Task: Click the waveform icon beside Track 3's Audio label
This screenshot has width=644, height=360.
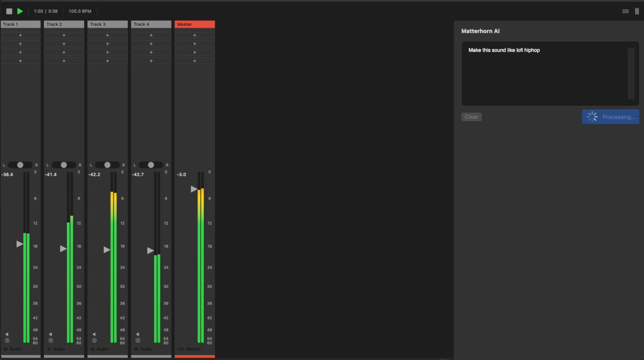Action: tap(93, 349)
